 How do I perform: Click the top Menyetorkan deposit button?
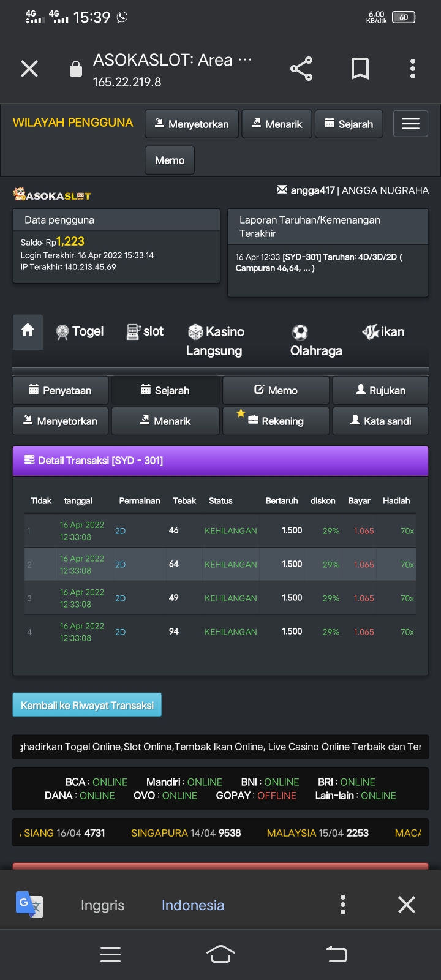coord(192,124)
